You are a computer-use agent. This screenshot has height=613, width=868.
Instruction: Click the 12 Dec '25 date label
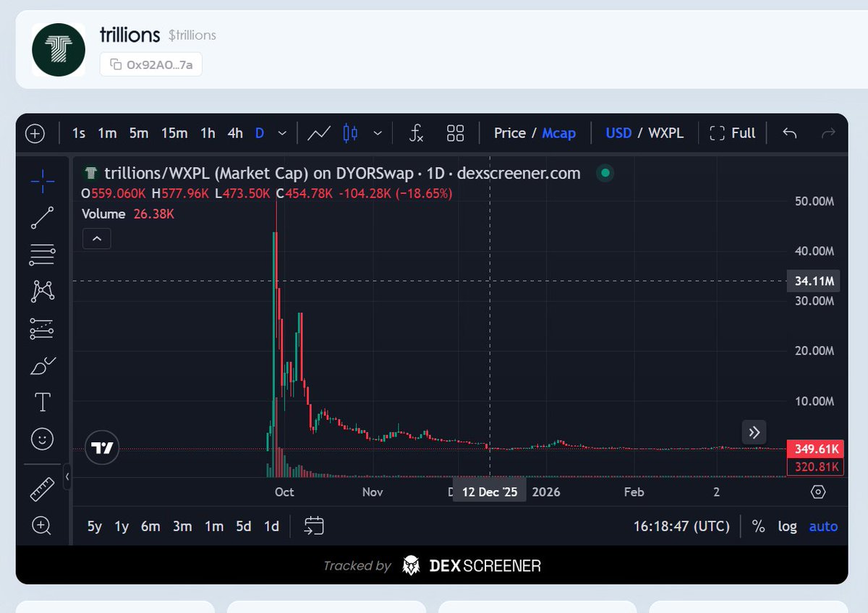(x=490, y=492)
